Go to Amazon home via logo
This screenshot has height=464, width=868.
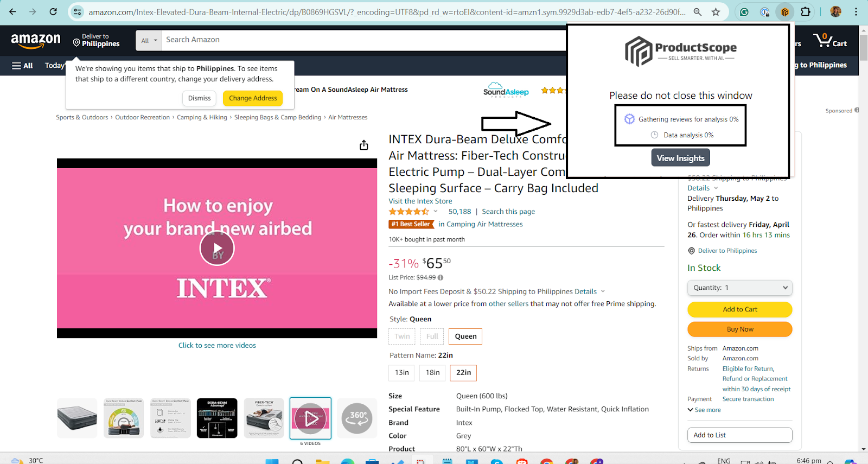tap(36, 41)
